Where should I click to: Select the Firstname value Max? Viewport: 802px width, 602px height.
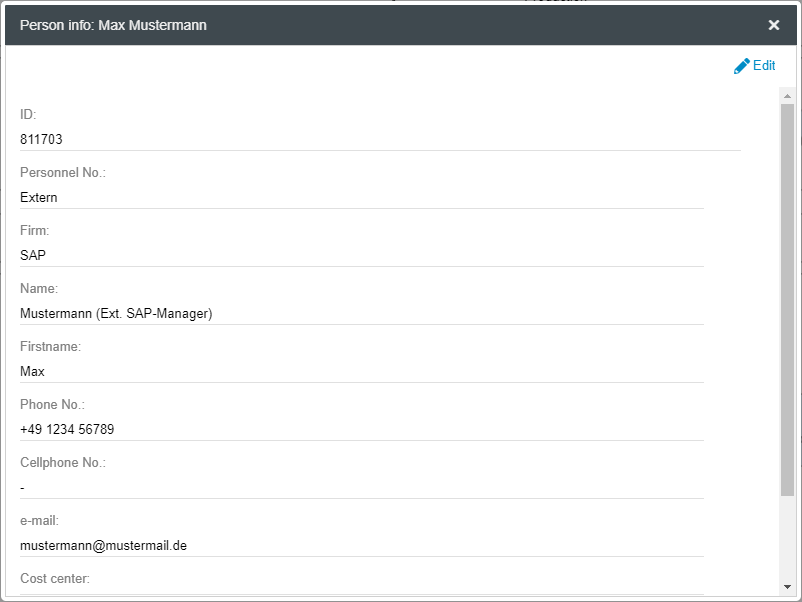click(x=32, y=372)
